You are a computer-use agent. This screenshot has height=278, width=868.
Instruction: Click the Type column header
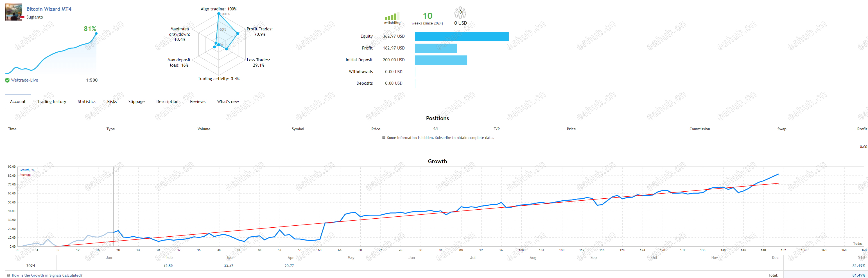(x=110, y=129)
